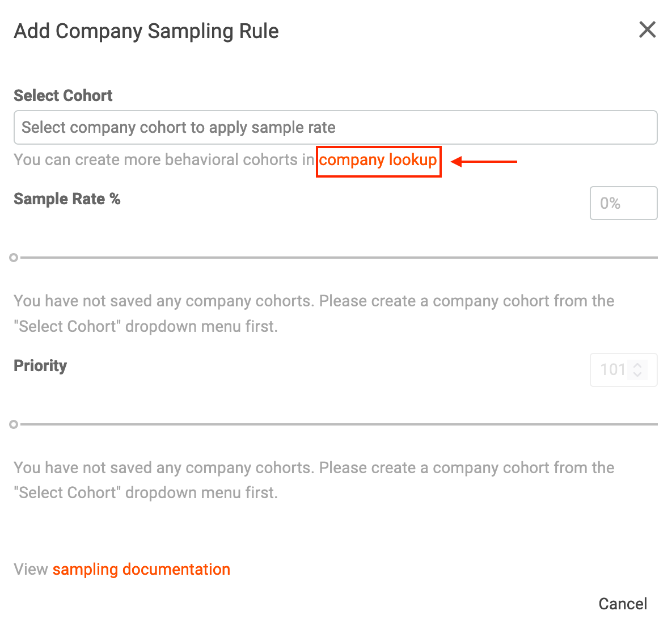
Task: Click the up chevron to increase Priority
Action: [x=637, y=366]
